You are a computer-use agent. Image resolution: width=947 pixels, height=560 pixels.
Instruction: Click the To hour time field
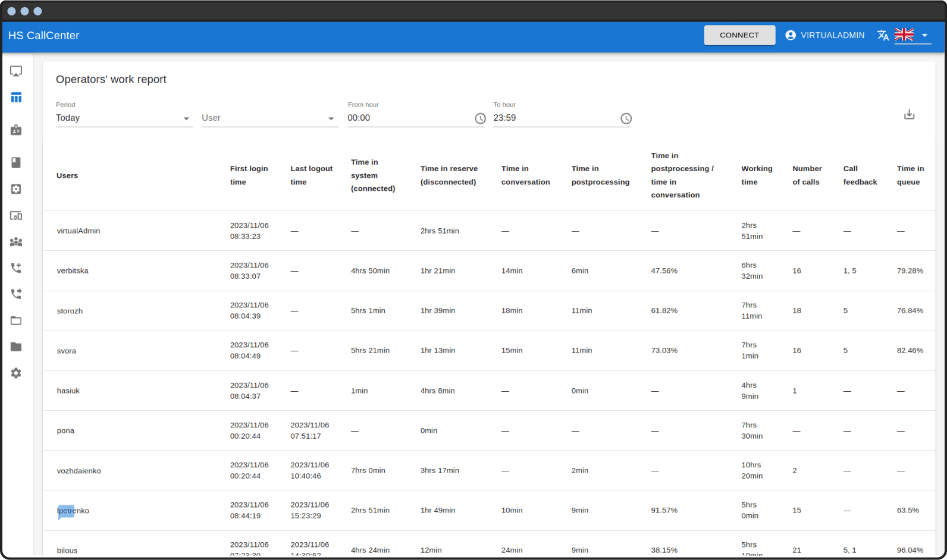click(553, 118)
